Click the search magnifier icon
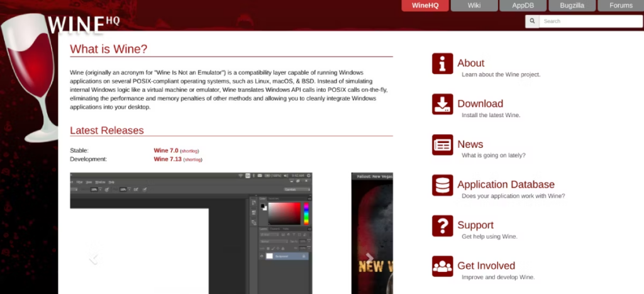Image resolution: width=644 pixels, height=294 pixels. pyautogui.click(x=532, y=21)
